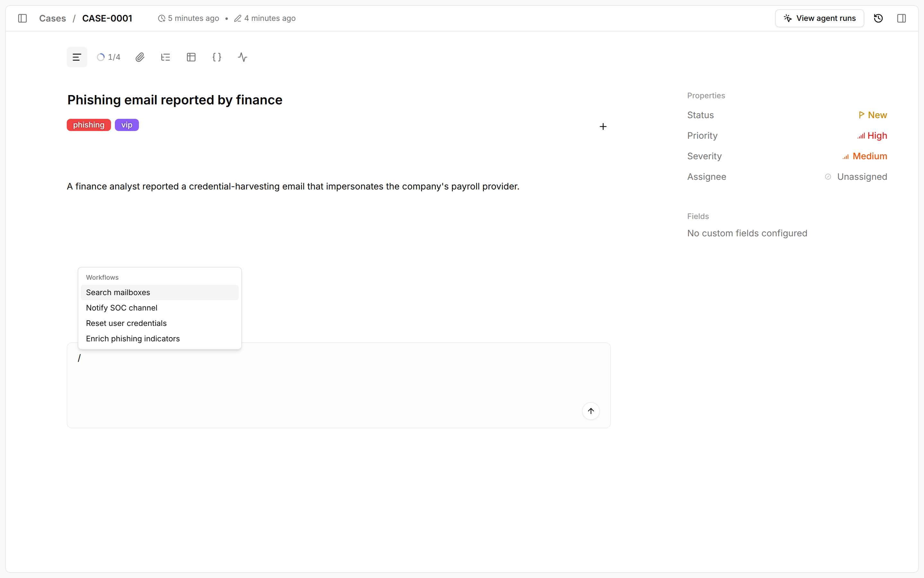The image size is (924, 578).
Task: Click the case title heading to edit
Action: (x=175, y=100)
